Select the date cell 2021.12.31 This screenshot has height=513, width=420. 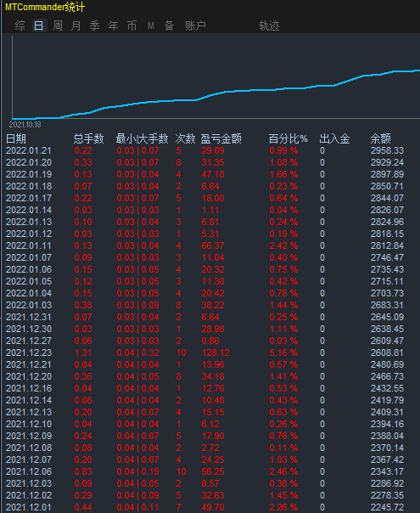coord(29,317)
